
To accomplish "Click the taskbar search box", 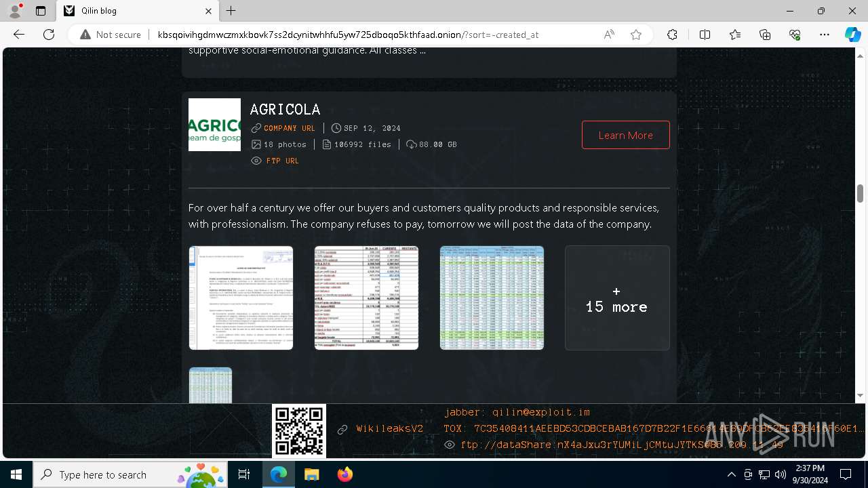I will pos(130,474).
